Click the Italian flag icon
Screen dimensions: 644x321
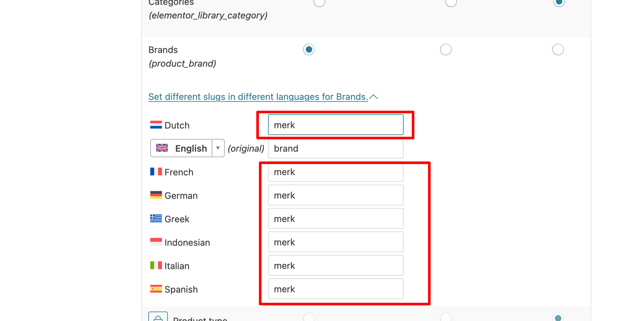point(156,265)
